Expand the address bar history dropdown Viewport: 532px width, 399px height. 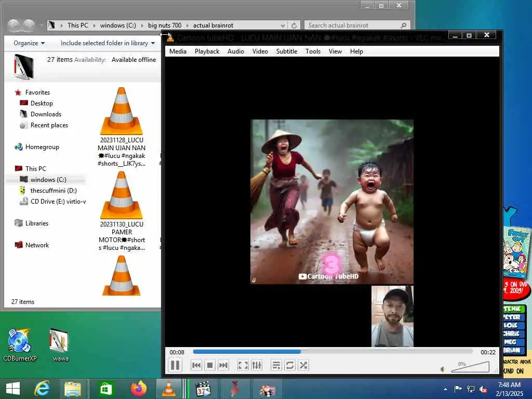coord(283,25)
